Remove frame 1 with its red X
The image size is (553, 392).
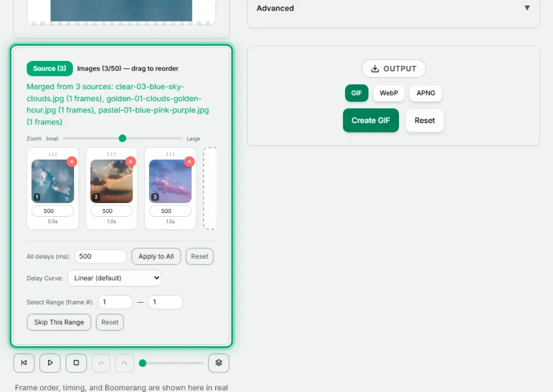72,161
